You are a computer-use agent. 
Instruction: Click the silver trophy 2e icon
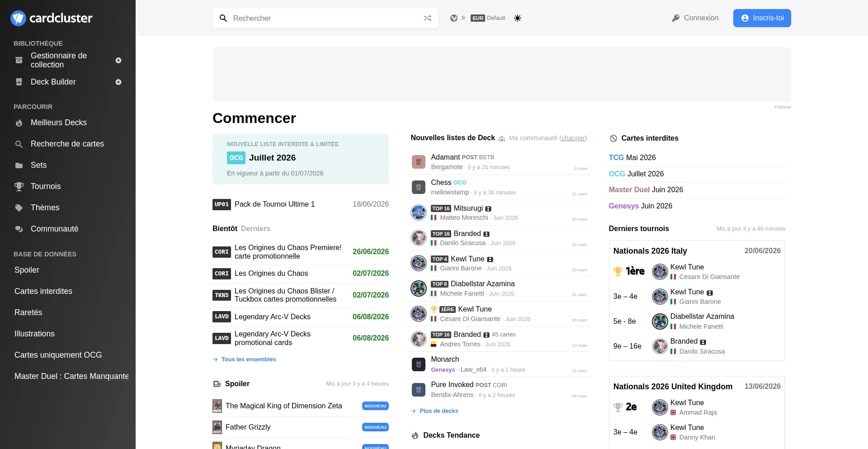click(618, 407)
